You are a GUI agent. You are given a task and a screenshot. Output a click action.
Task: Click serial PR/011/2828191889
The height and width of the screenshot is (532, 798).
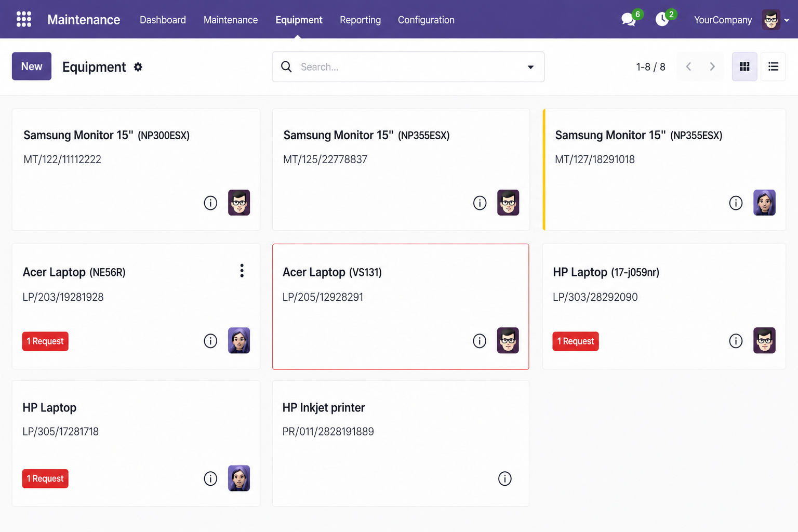point(328,432)
